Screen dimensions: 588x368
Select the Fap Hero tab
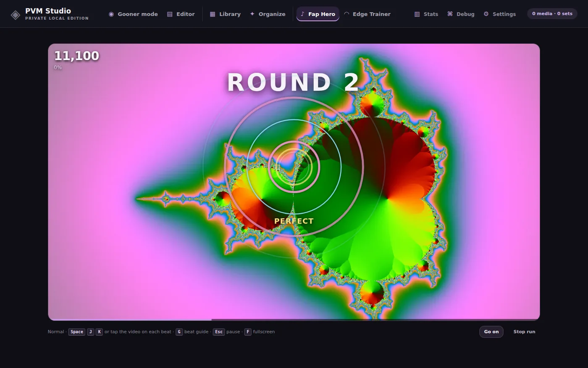tap(318, 14)
